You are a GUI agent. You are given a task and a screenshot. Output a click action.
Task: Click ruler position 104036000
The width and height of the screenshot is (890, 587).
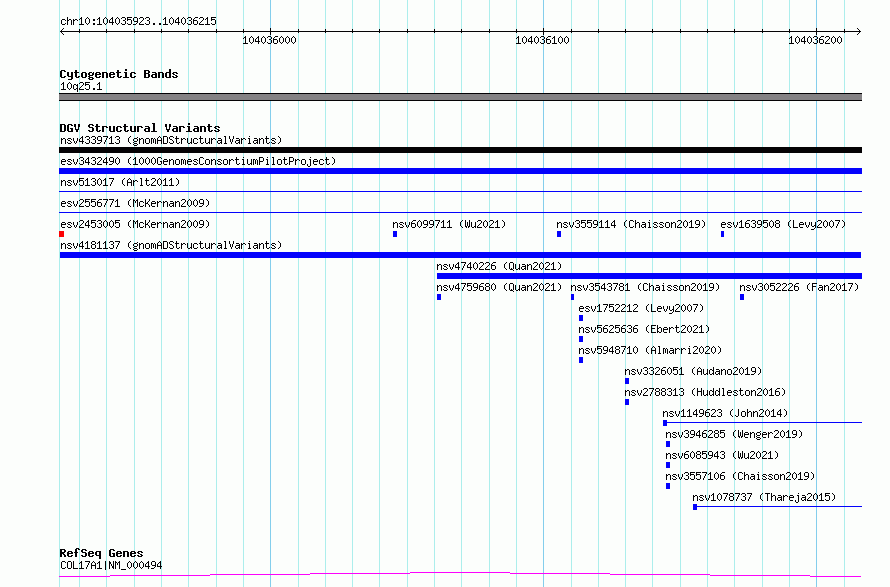270,40
